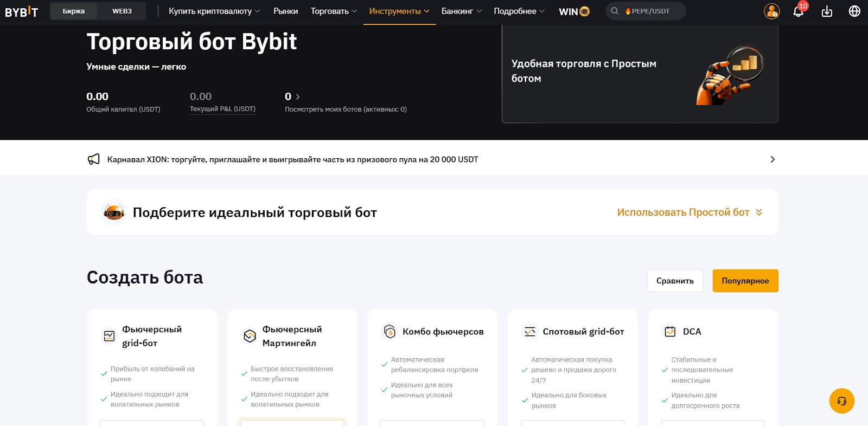The image size is (868, 426).
Task: Open the Удобная торговля с Простым ботом banner
Action: pos(640,74)
